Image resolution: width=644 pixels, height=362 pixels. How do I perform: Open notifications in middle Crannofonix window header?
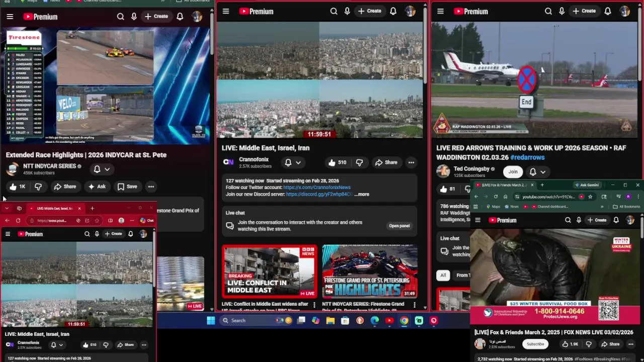click(393, 11)
